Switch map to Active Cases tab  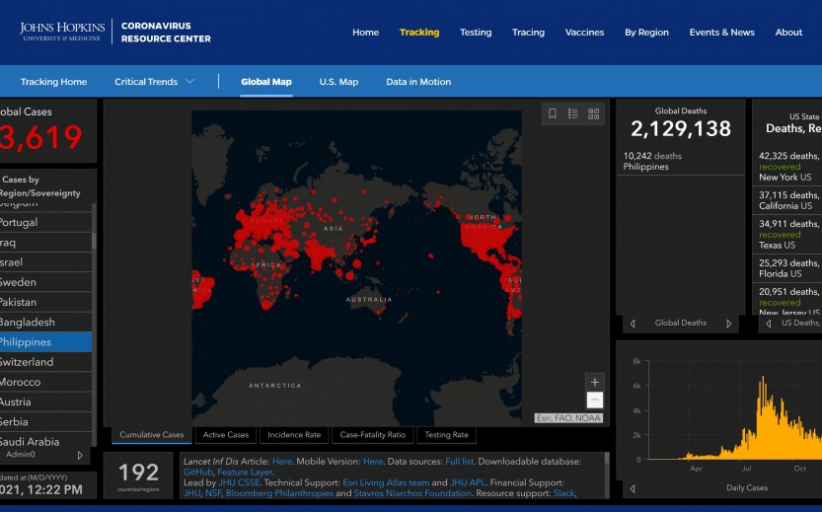coord(226,435)
